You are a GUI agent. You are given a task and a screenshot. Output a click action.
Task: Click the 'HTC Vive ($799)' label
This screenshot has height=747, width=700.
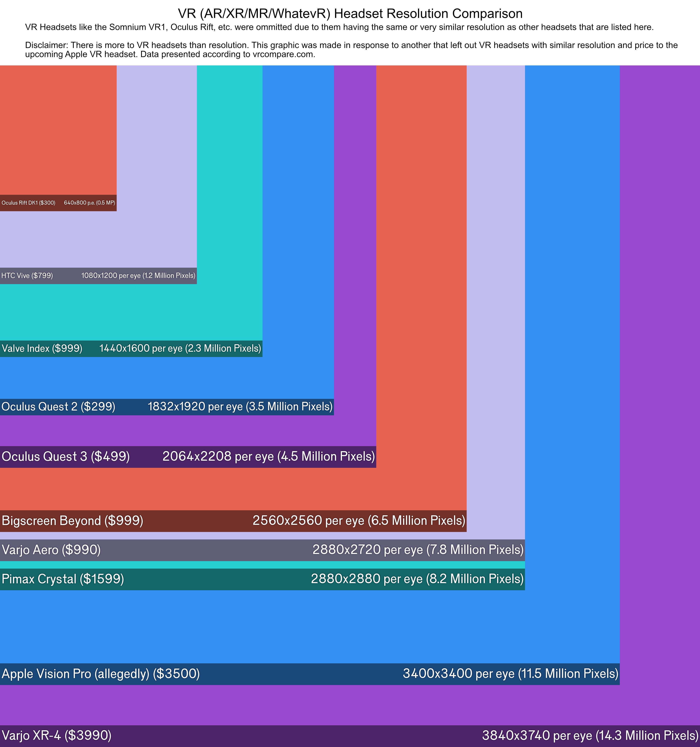coord(27,276)
